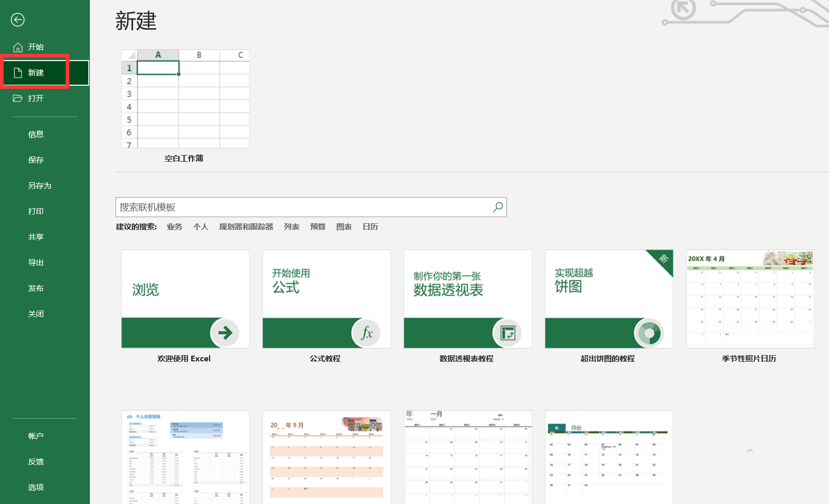The width and height of the screenshot is (829, 504).
Task: Open the 信息 menu item
Action: pyautogui.click(x=36, y=134)
